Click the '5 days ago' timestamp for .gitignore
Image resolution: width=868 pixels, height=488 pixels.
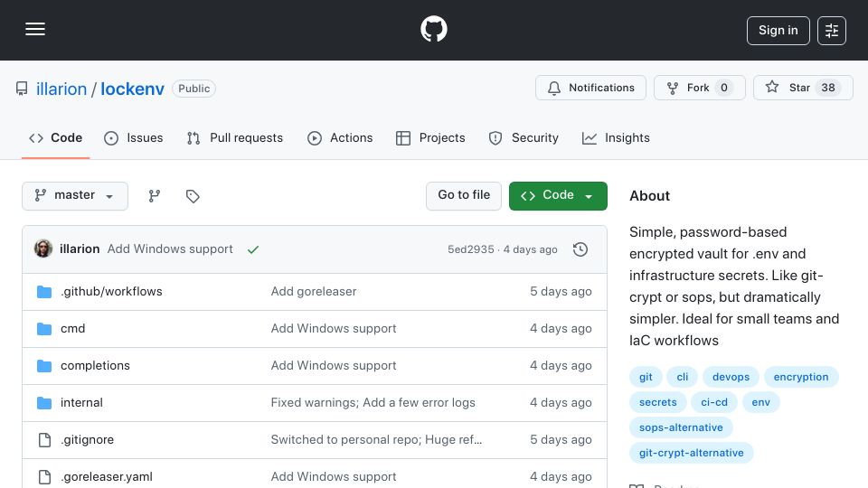coord(561,440)
